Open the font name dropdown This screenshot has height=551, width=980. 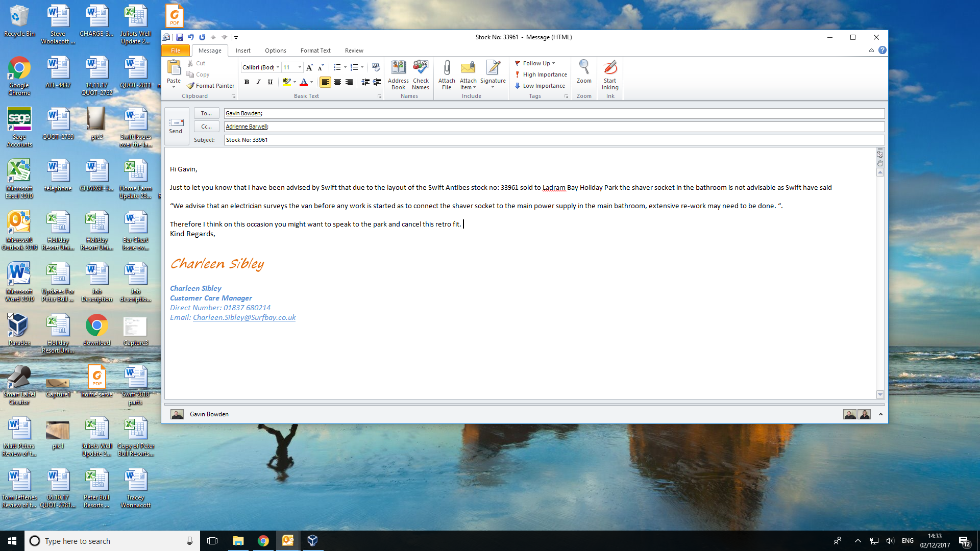[278, 67]
